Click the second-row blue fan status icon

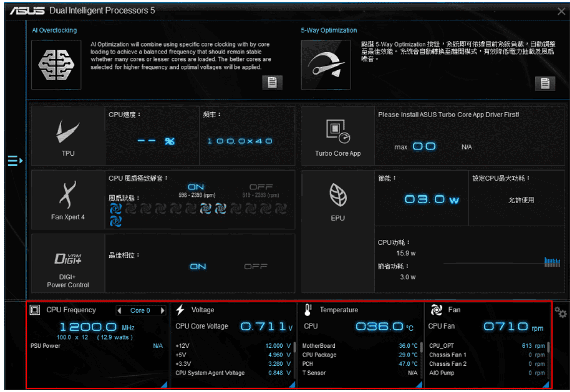pos(116,221)
